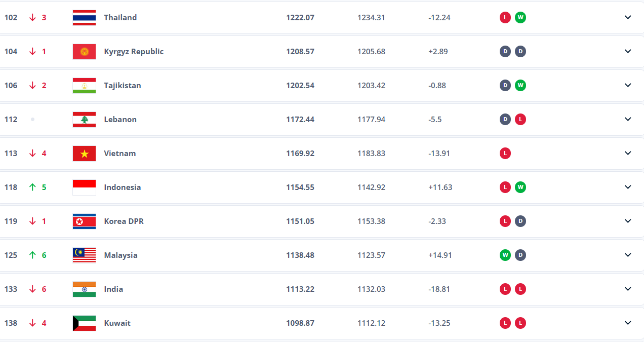Viewport: 644px width, 342px height.
Task: Expand the Thailand row chevron
Action: pos(628,18)
